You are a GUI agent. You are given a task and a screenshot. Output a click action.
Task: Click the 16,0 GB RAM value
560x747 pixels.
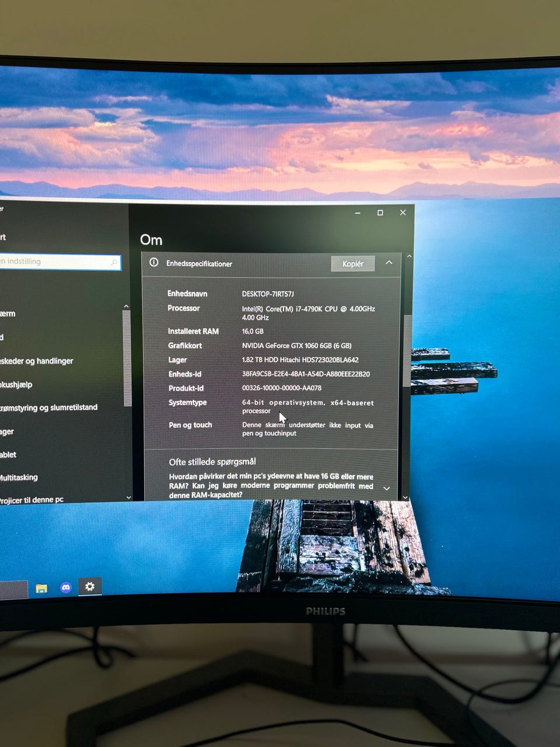coord(253,331)
